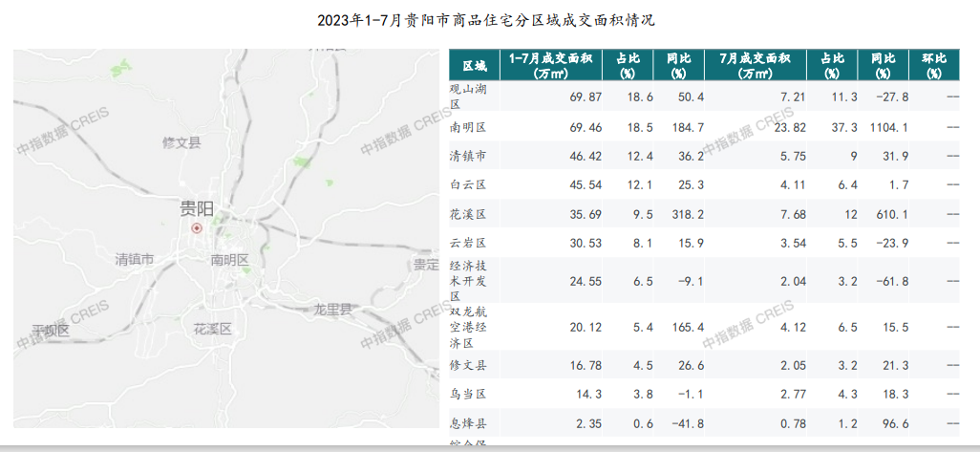980x452 pixels.
Task: Click the value 2.35 for 息烽县
Action: click(x=589, y=423)
